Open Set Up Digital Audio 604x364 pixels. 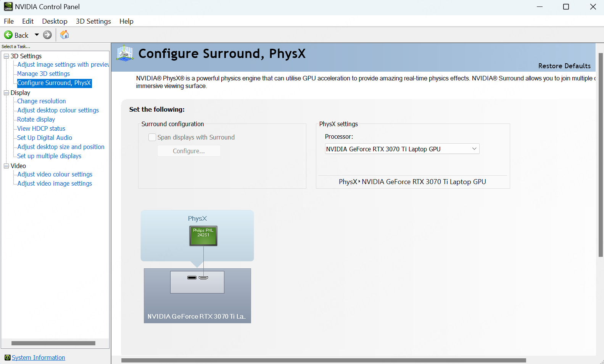[45, 138]
